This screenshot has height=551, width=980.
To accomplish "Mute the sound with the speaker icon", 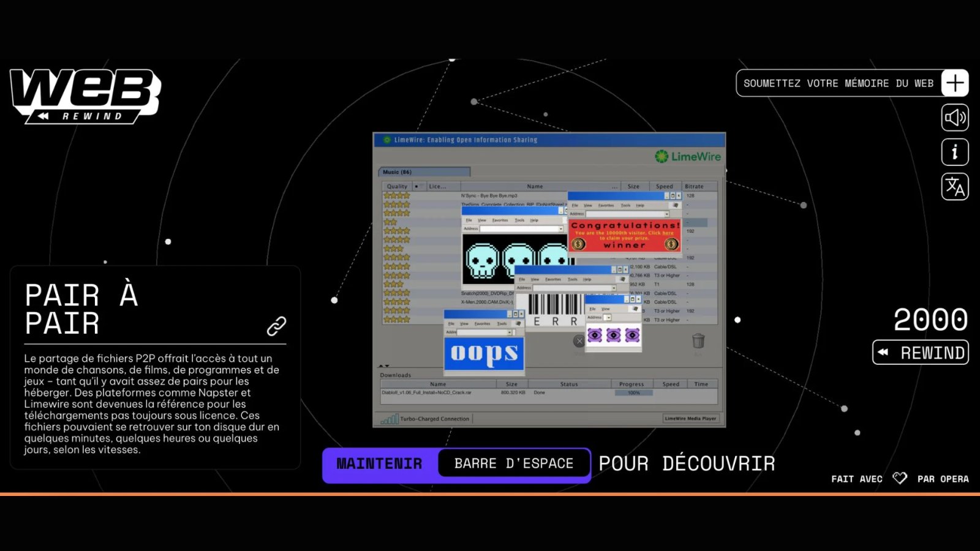I will pyautogui.click(x=954, y=118).
